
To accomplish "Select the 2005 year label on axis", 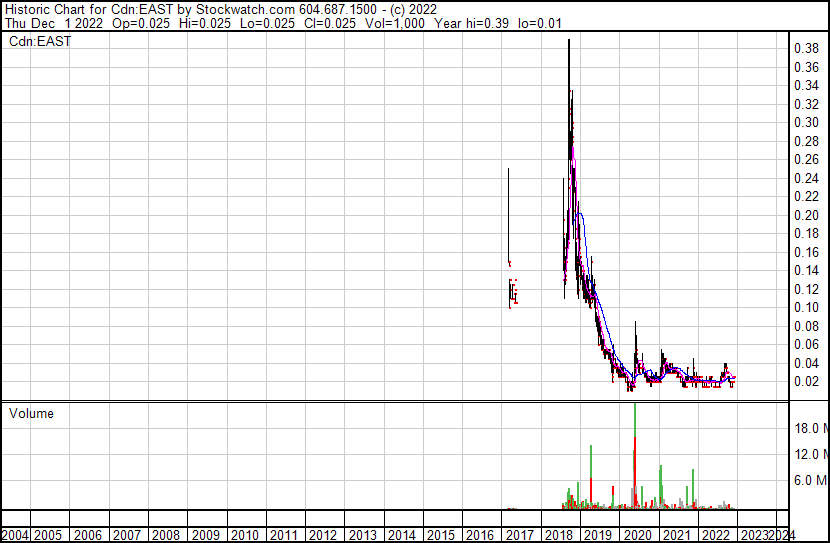I will [x=48, y=535].
